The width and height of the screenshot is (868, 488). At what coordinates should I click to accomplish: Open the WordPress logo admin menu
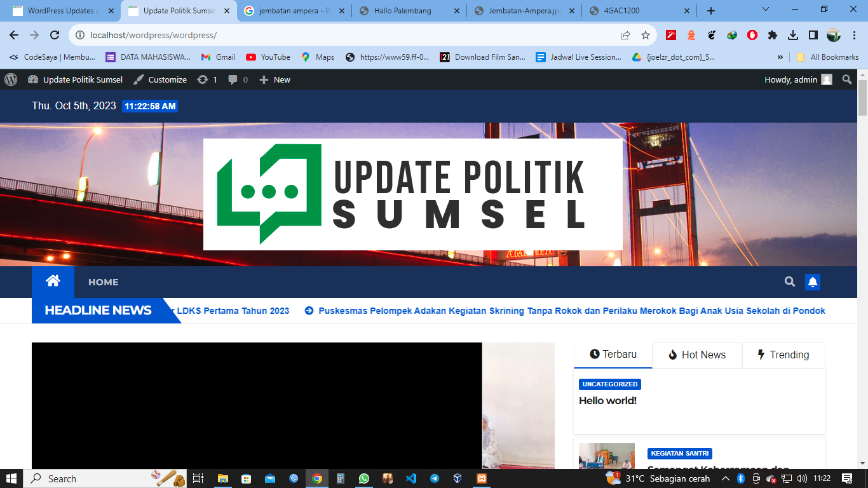(x=11, y=79)
